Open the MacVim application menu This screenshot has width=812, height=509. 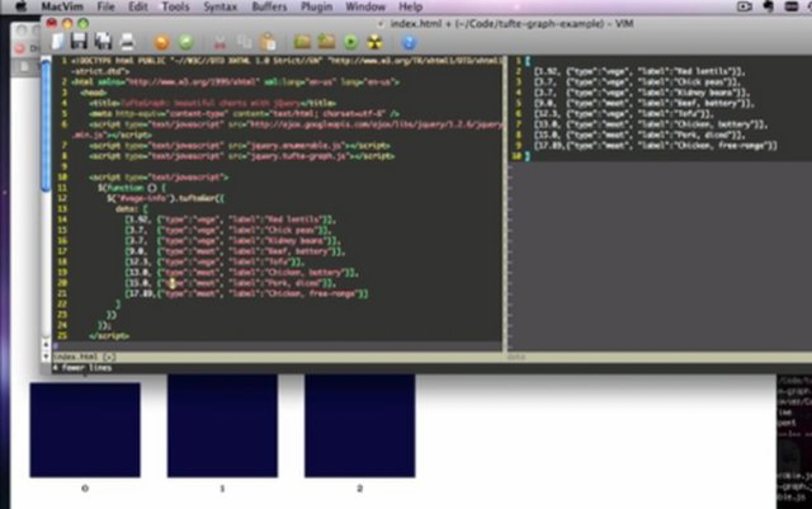[x=62, y=6]
